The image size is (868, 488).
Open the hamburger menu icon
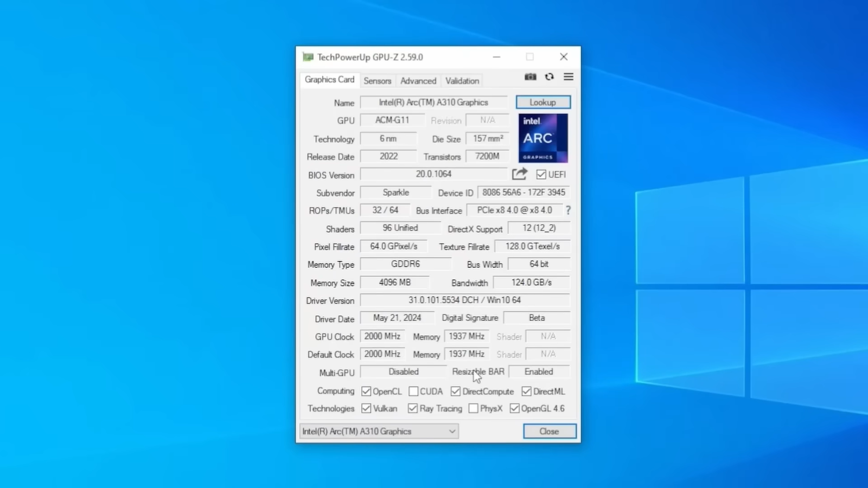(x=568, y=77)
